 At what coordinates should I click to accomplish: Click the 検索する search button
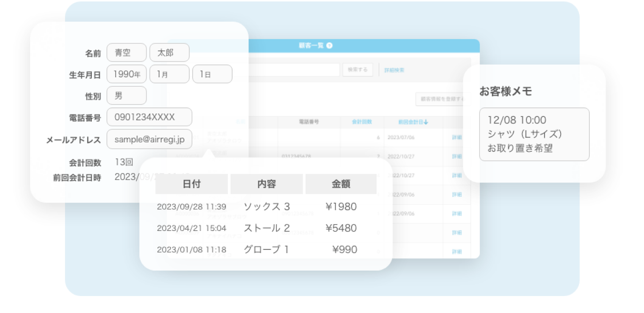pos(358,70)
